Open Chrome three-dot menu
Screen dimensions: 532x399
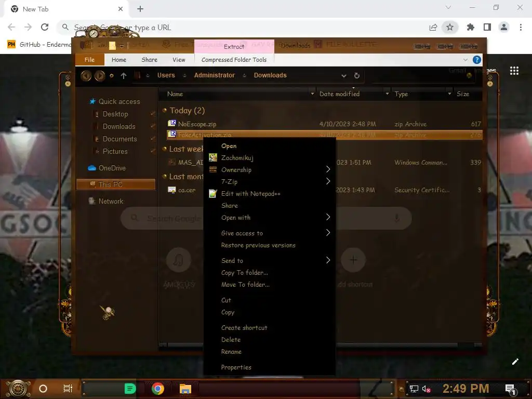coord(521,27)
